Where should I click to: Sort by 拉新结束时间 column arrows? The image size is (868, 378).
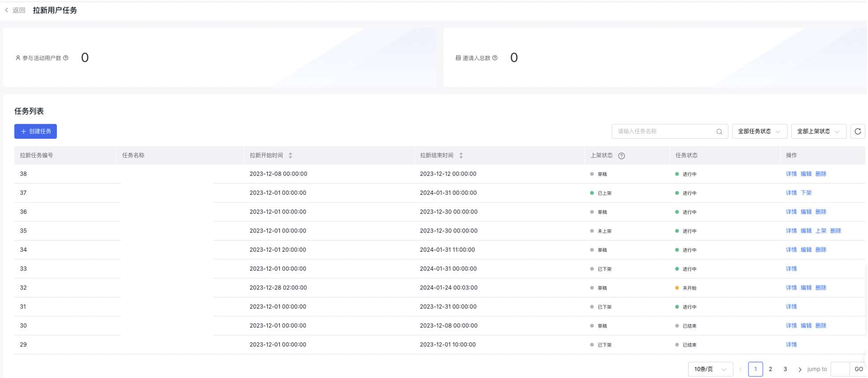(x=461, y=156)
